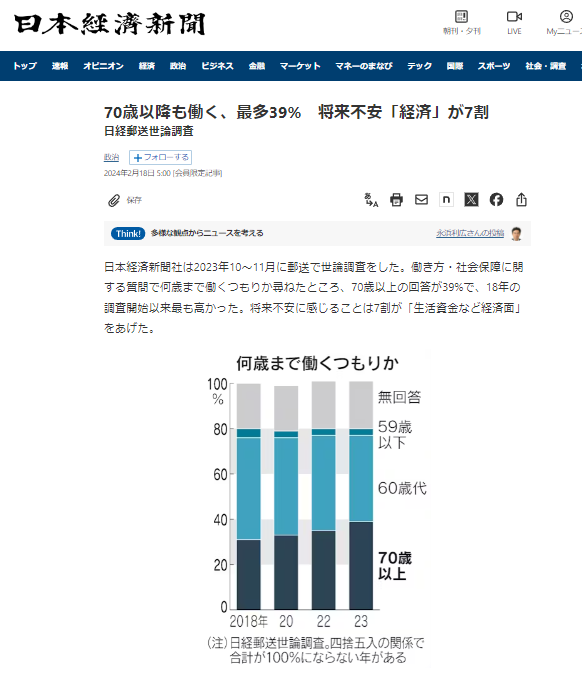This screenshot has width=582, height=673.
Task: Click the 政治 topic link
Action: (x=111, y=158)
